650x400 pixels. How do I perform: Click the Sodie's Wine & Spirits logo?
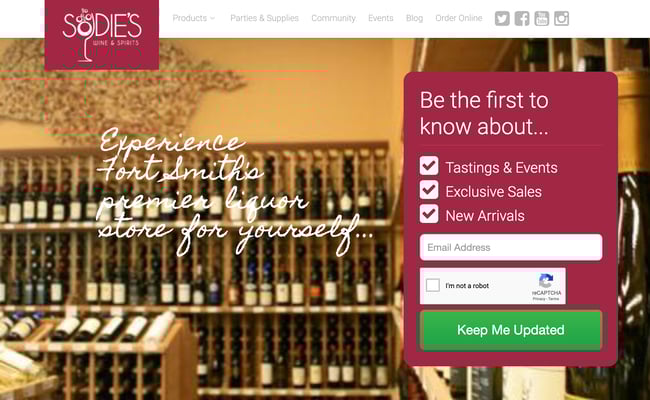click(102, 35)
